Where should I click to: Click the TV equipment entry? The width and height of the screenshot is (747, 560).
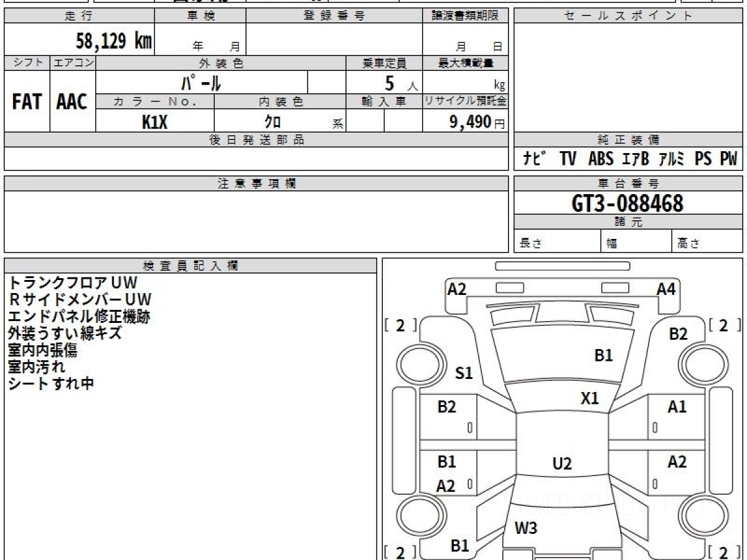568,159
